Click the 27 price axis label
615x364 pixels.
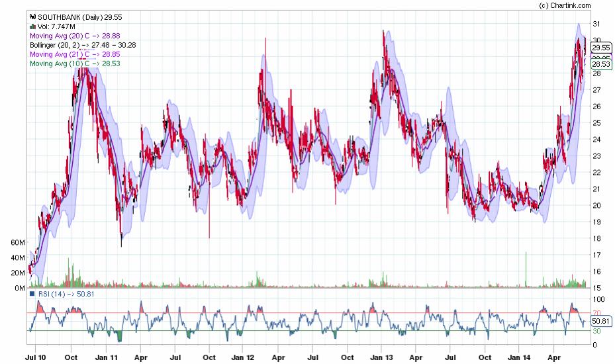[x=596, y=90]
